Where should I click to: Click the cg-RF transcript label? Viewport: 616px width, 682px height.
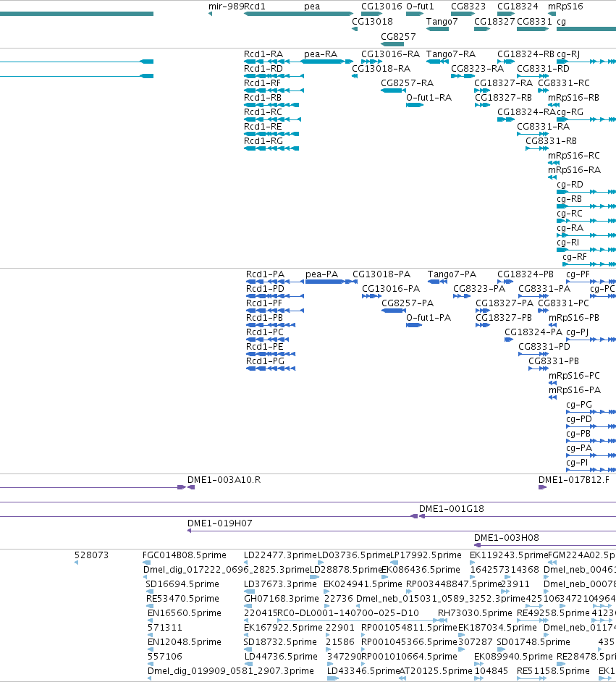575,257
